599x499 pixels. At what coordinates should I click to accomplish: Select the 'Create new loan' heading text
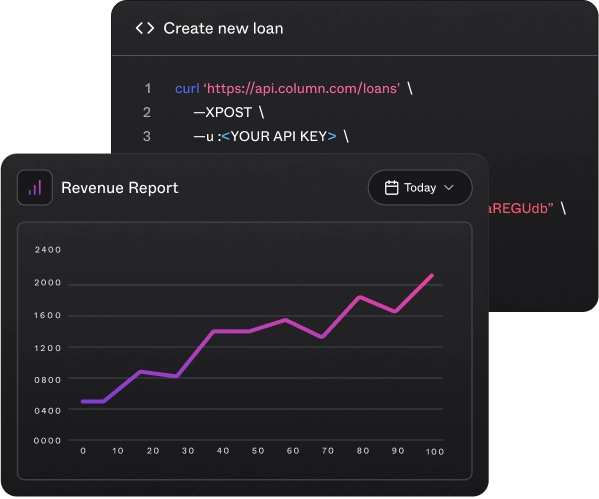[x=223, y=28]
